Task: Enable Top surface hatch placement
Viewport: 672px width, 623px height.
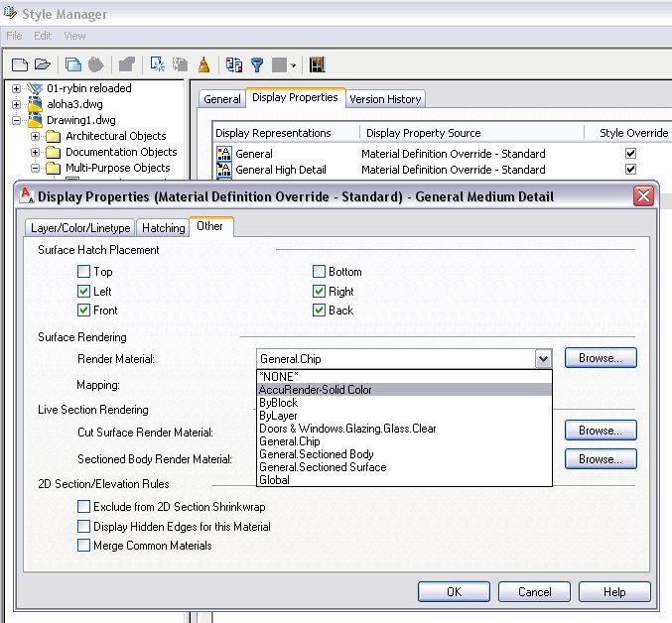Action: click(83, 272)
